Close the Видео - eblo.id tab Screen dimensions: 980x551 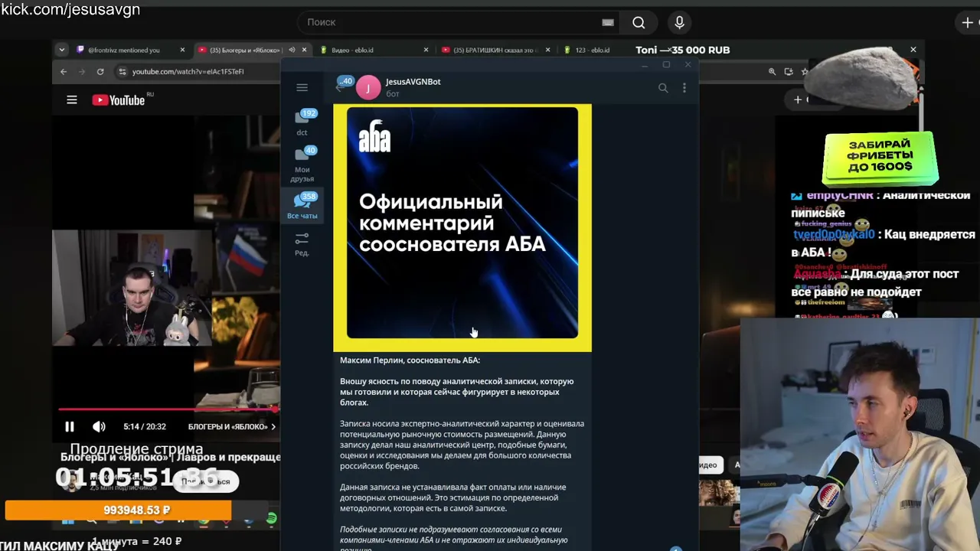[426, 51]
